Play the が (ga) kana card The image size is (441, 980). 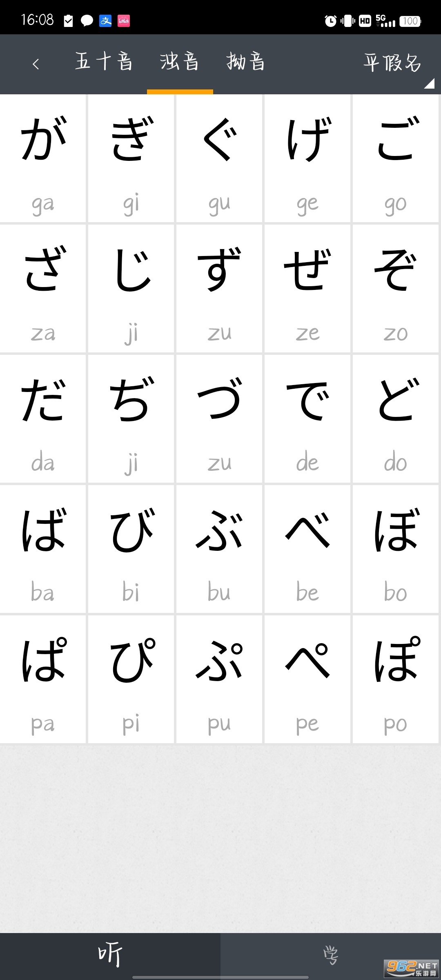tap(43, 159)
